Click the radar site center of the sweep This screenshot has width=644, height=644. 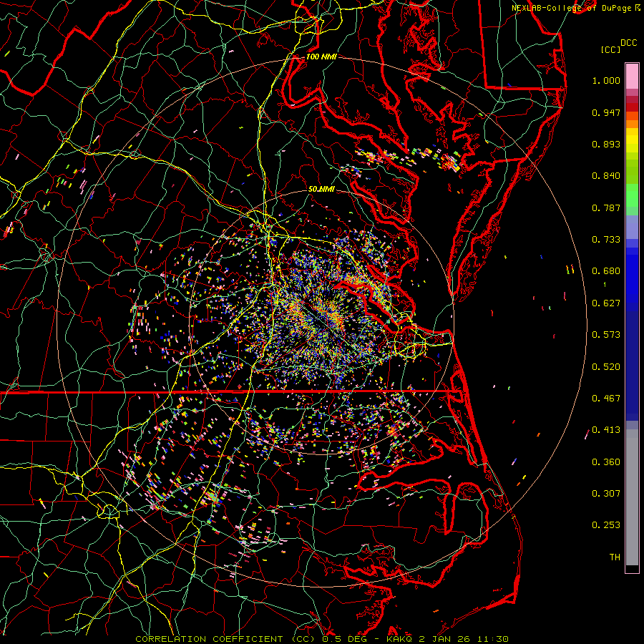tap(321, 321)
